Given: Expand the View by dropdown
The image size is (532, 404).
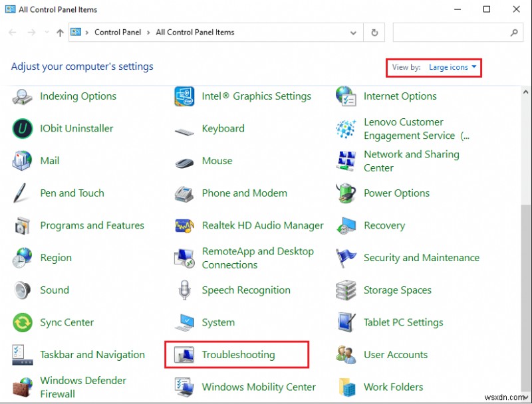Looking at the screenshot, I should (452, 67).
